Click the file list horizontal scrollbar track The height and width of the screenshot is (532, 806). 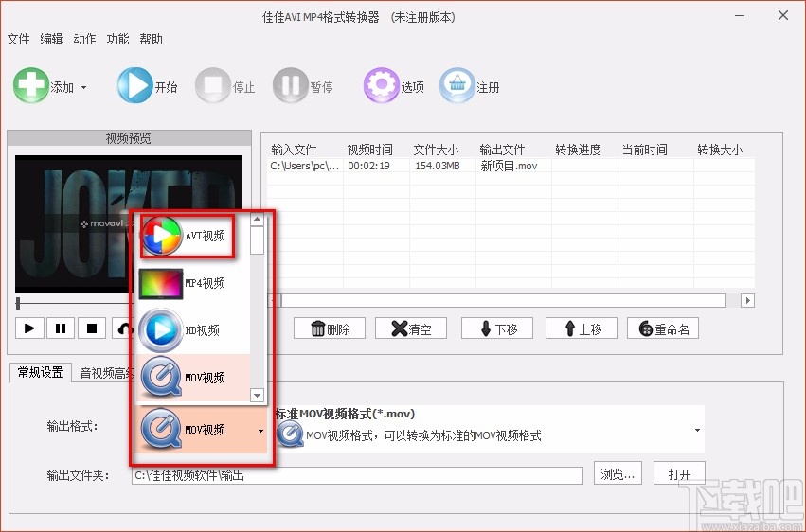(x=504, y=300)
